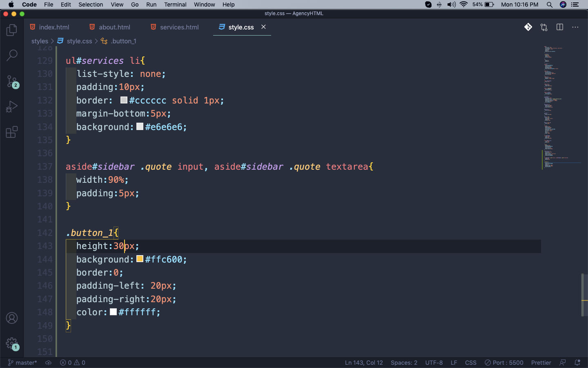Open the Run and Debug view
The image size is (588, 368).
[x=12, y=107]
